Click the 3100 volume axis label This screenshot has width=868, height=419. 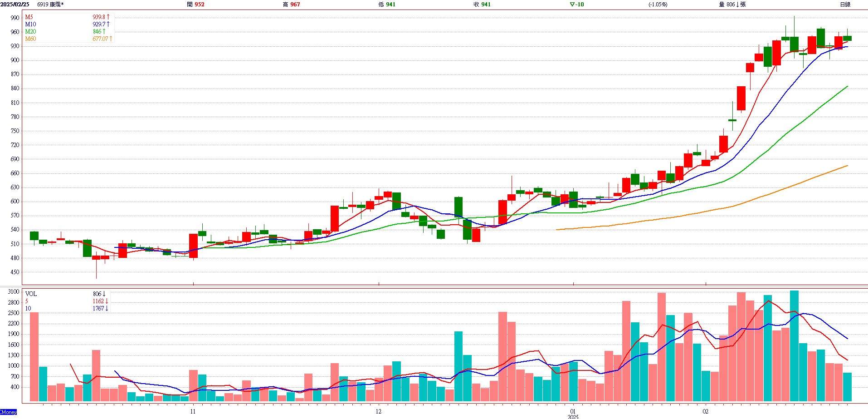pyautogui.click(x=14, y=291)
